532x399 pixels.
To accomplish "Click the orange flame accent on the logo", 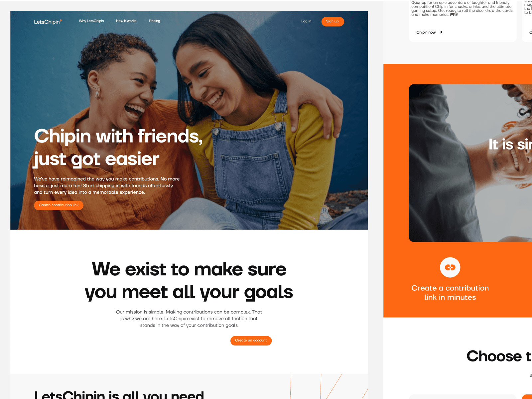I will (x=61, y=20).
